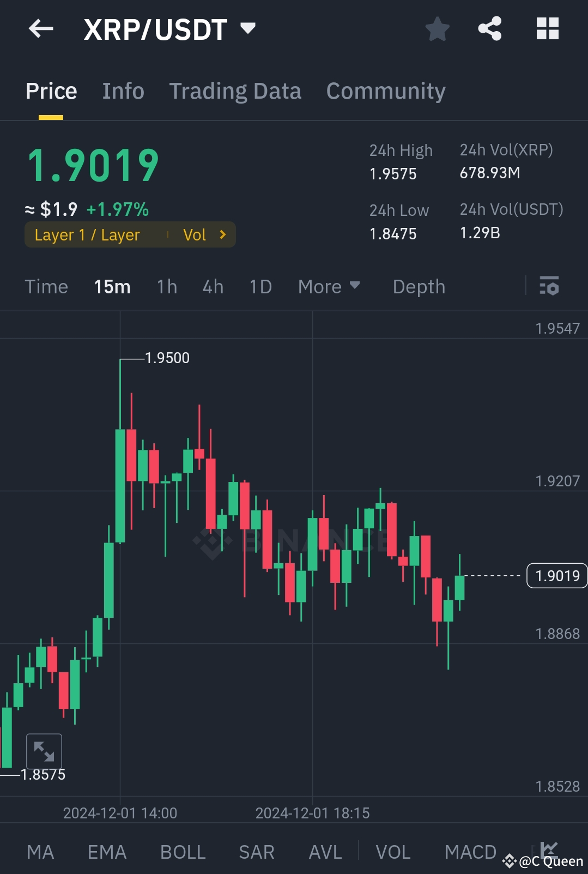The image size is (588, 874).
Task: Open the Time interval selector
Action: [46, 286]
